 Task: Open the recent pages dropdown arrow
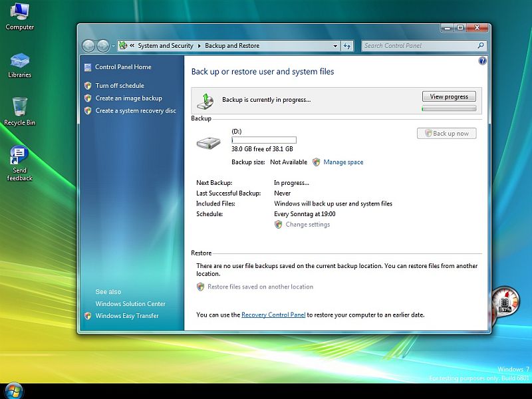(113, 46)
